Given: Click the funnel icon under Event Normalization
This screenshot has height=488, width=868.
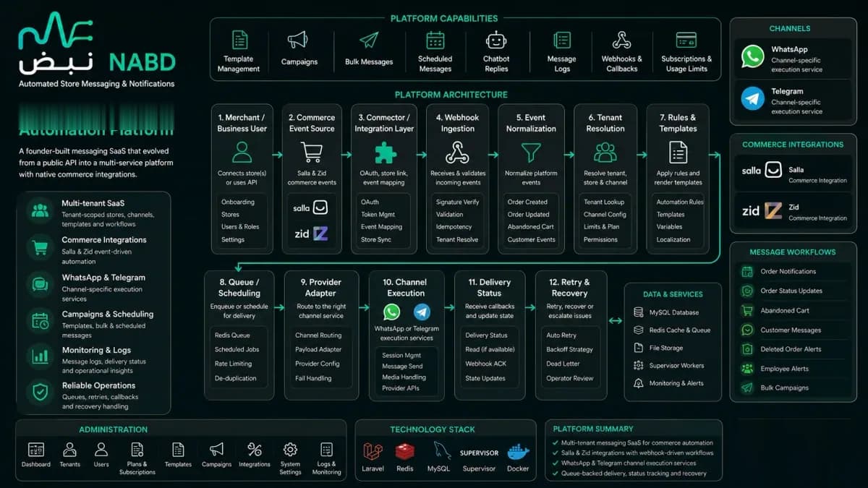Looking at the screenshot, I should tap(531, 153).
